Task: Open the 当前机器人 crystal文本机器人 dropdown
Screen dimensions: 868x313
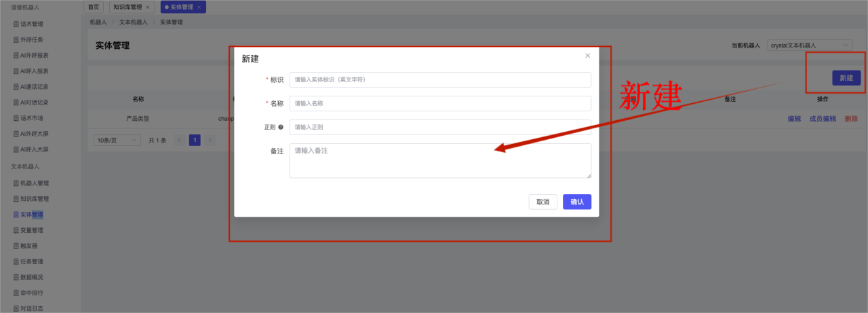Action: (x=810, y=45)
